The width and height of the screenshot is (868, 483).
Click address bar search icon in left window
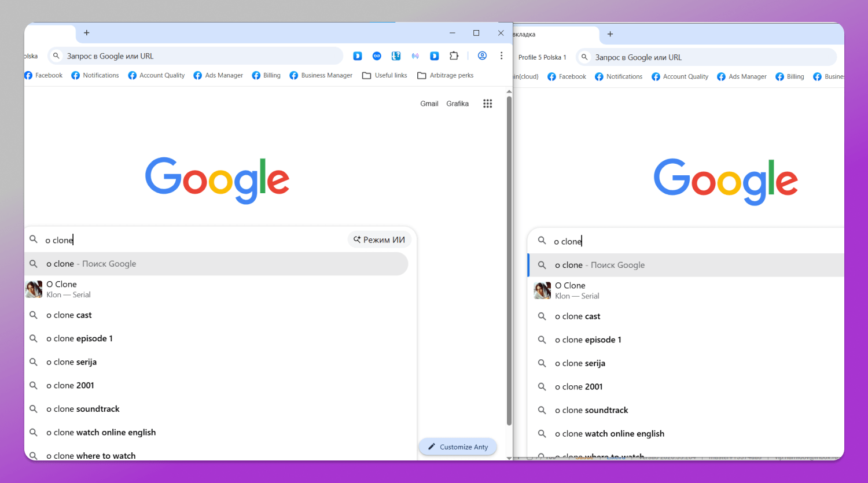point(56,56)
